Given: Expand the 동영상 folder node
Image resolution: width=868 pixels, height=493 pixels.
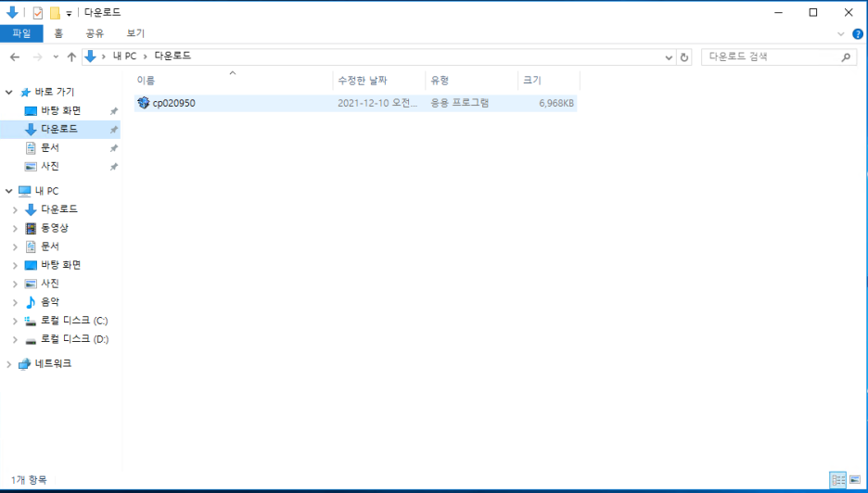Looking at the screenshot, I should coord(15,229).
